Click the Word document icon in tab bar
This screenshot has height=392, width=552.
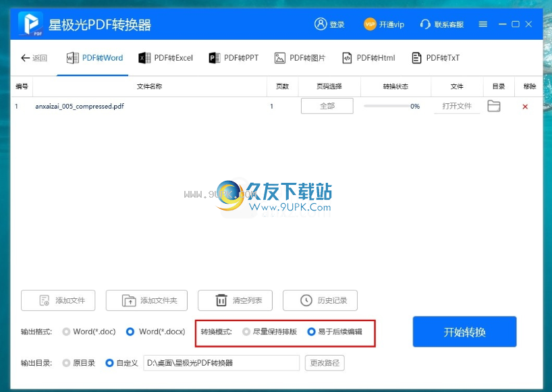coord(72,58)
